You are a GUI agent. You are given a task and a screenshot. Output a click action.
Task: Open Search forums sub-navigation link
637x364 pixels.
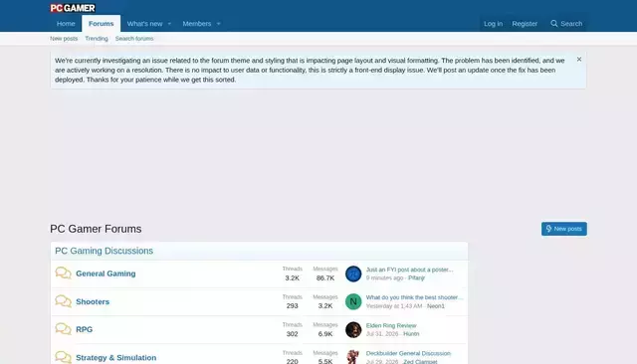134,39
